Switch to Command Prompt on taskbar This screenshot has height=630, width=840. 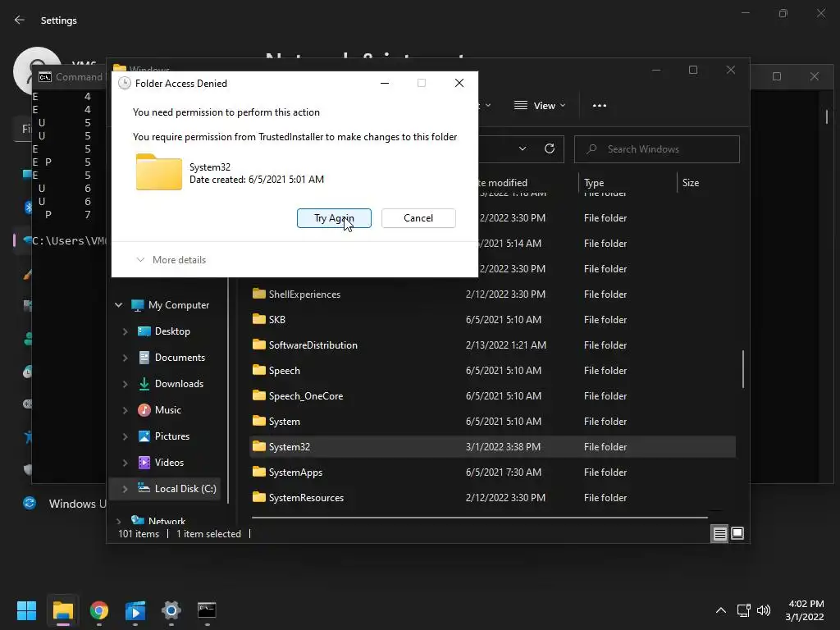[x=207, y=610]
